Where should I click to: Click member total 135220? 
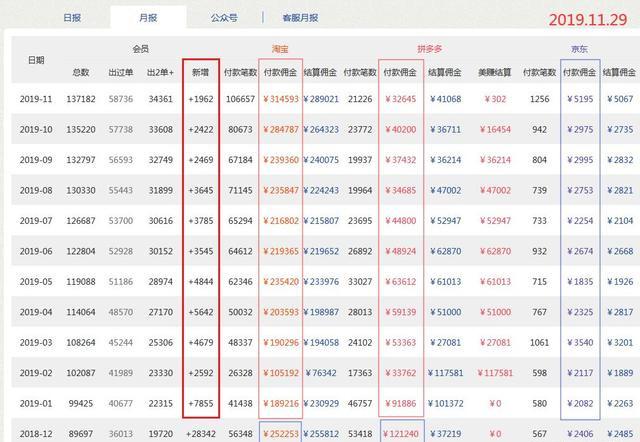pos(81,129)
